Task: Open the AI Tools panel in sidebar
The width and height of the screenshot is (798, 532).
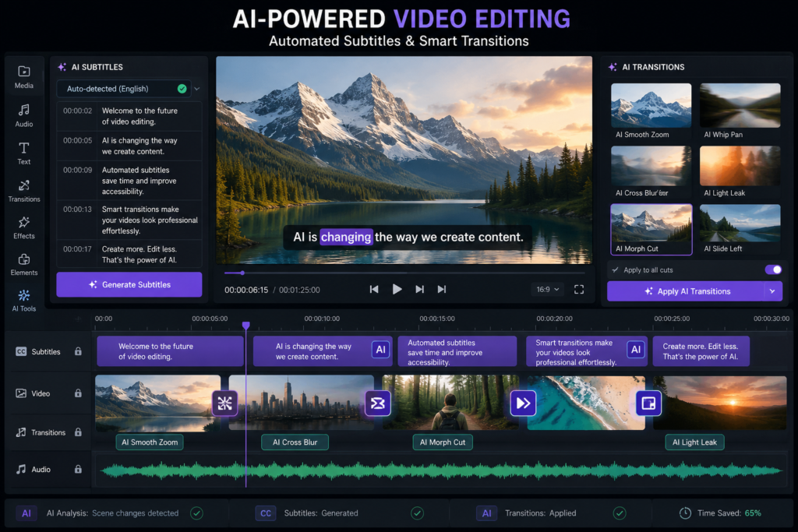Action: click(24, 301)
